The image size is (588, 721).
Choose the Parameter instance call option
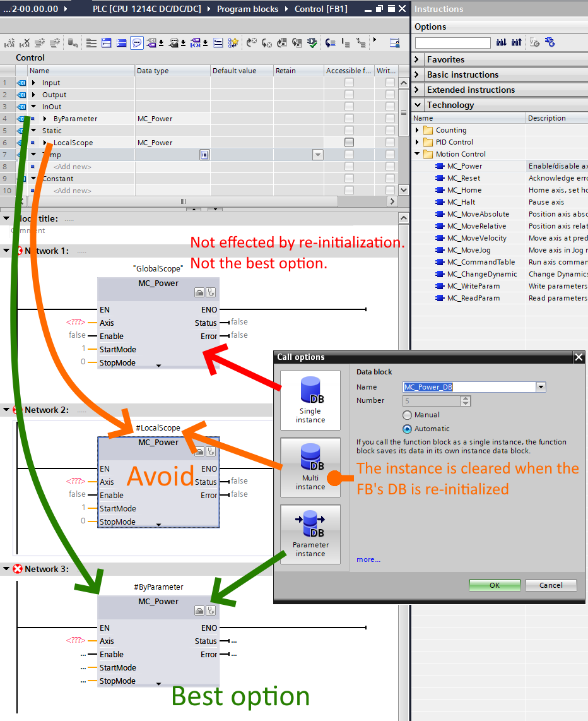310,534
